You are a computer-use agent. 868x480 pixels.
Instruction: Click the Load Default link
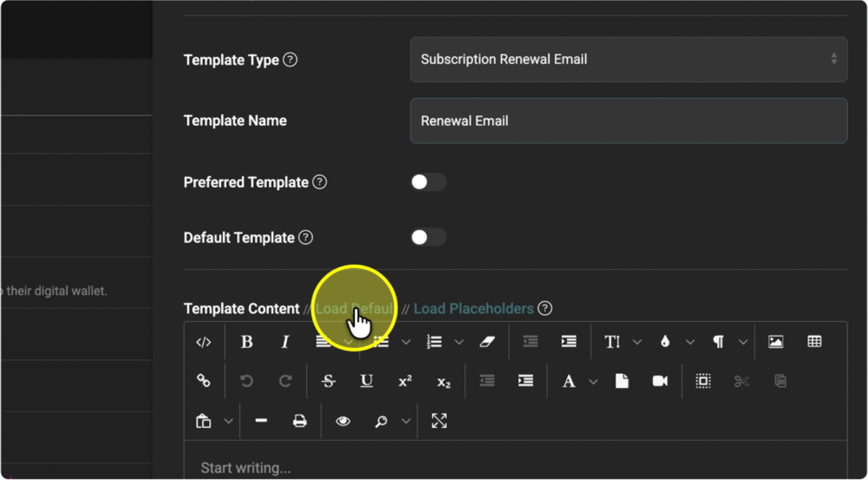pos(356,309)
